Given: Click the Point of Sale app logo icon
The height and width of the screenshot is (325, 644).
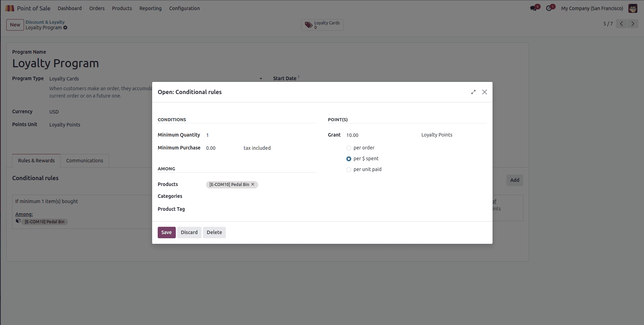Looking at the screenshot, I should pyautogui.click(x=10, y=8).
